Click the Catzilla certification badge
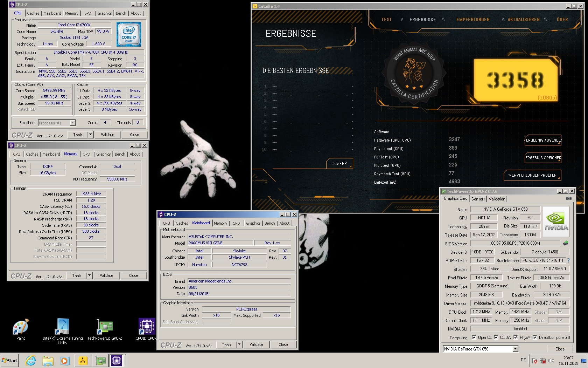The image size is (588, 368). [x=414, y=73]
